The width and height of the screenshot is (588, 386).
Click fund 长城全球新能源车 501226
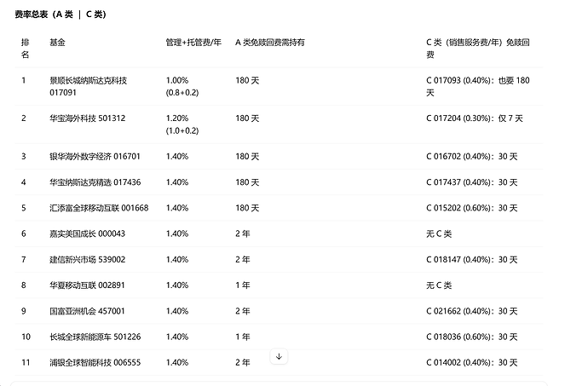95,337
